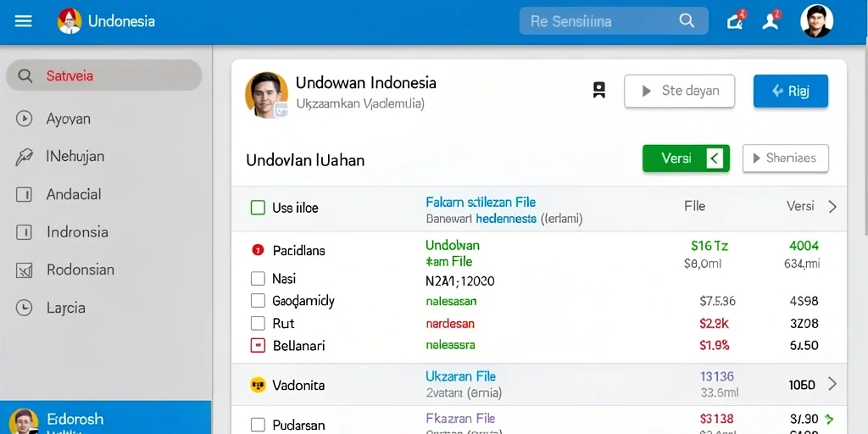Click the blue Riaj button
This screenshot has width=868, height=434.
coord(791,91)
